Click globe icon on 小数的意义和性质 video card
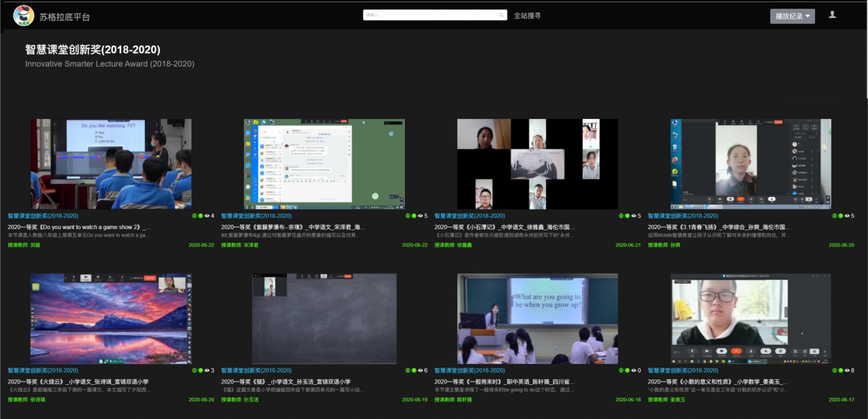This screenshot has width=868, height=419. click(834, 371)
